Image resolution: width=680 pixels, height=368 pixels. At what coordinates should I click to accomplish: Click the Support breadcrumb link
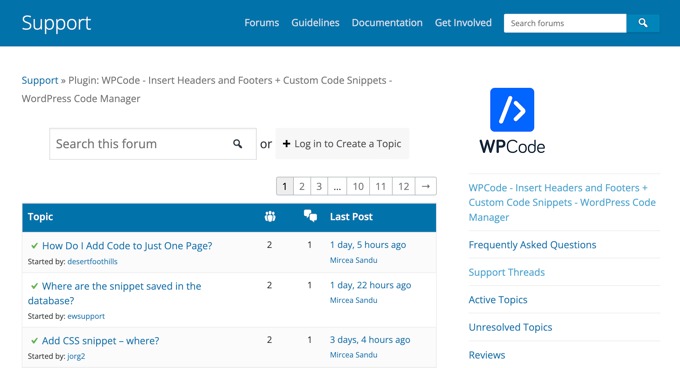point(40,80)
